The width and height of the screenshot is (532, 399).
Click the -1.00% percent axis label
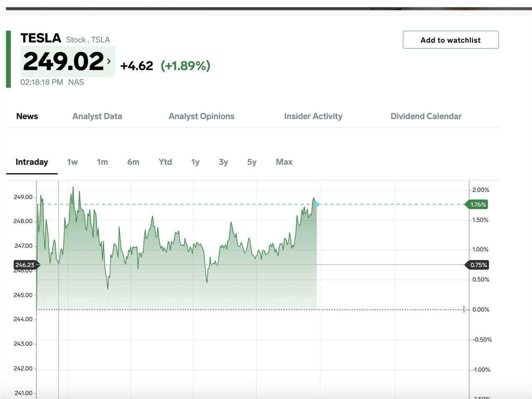[481, 369]
